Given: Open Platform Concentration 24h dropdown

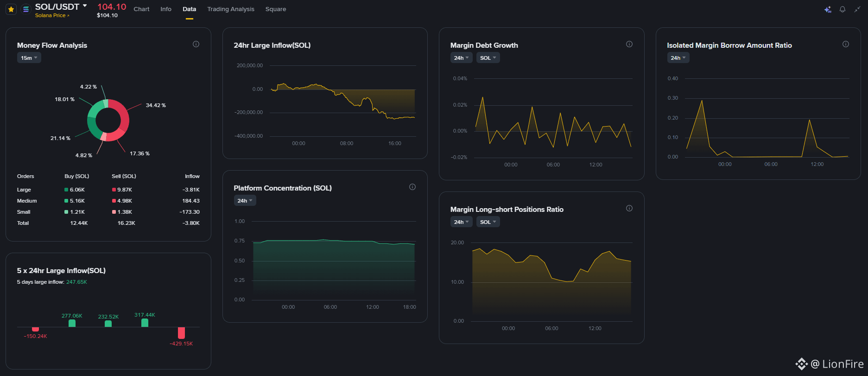Looking at the screenshot, I should click(245, 201).
